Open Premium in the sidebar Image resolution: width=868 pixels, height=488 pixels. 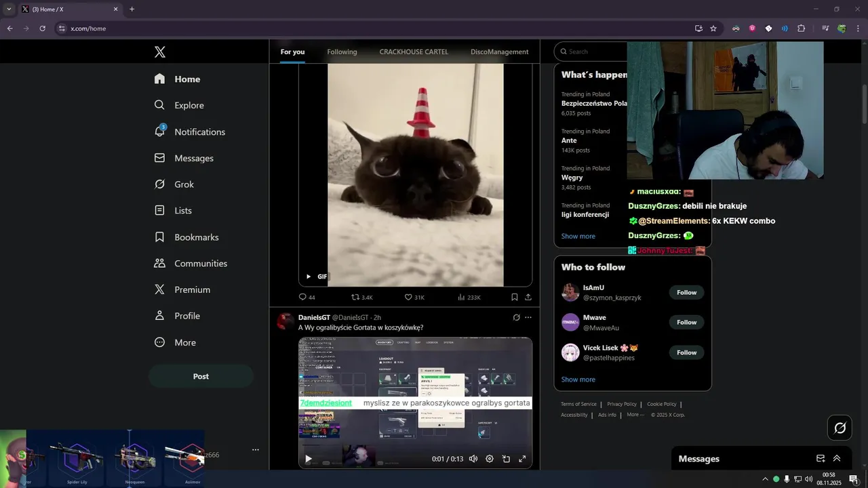point(182,289)
